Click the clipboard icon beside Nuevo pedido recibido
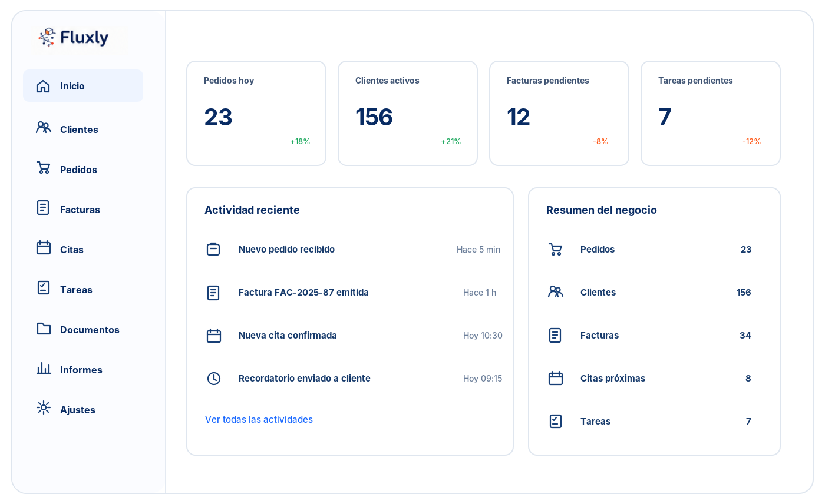Image resolution: width=825 pixels, height=504 pixels. pyautogui.click(x=213, y=249)
